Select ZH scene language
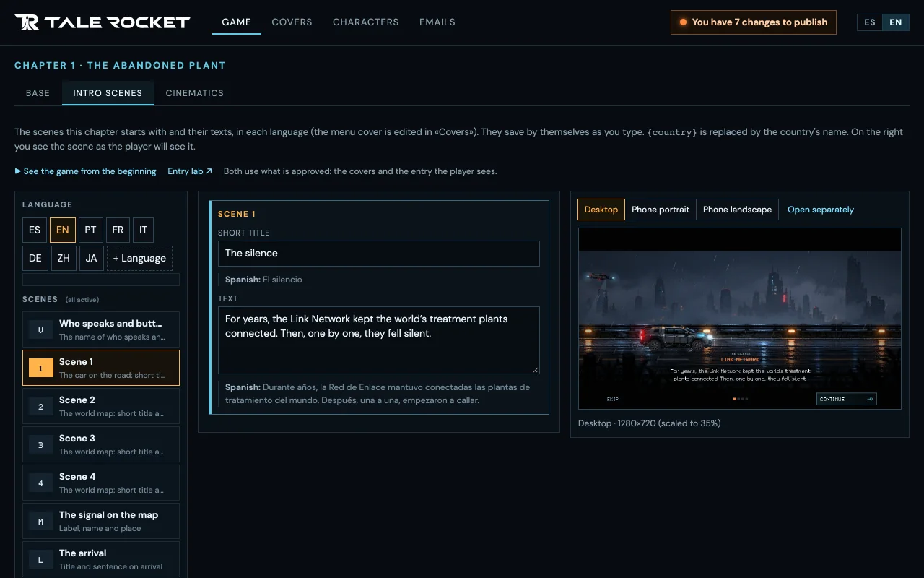924x578 pixels. 64,258
